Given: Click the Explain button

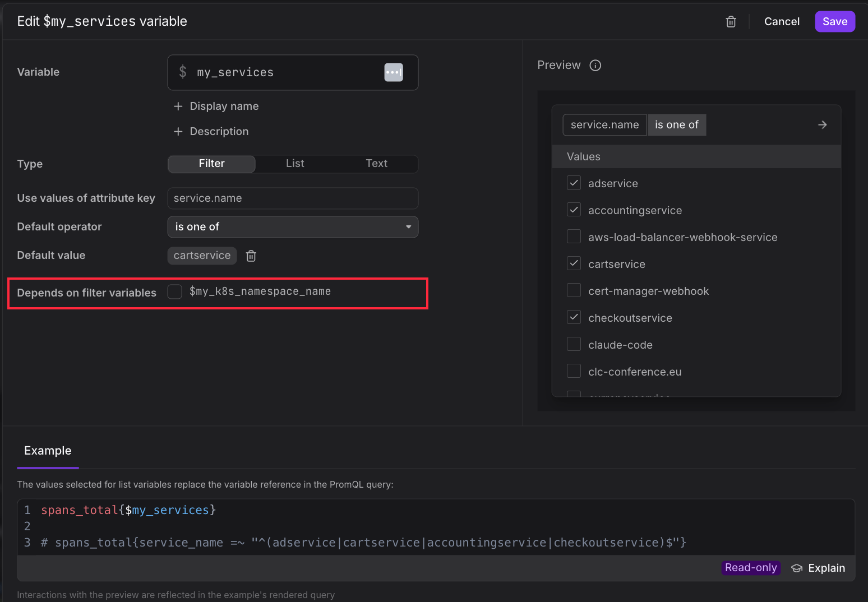Looking at the screenshot, I should [x=818, y=568].
